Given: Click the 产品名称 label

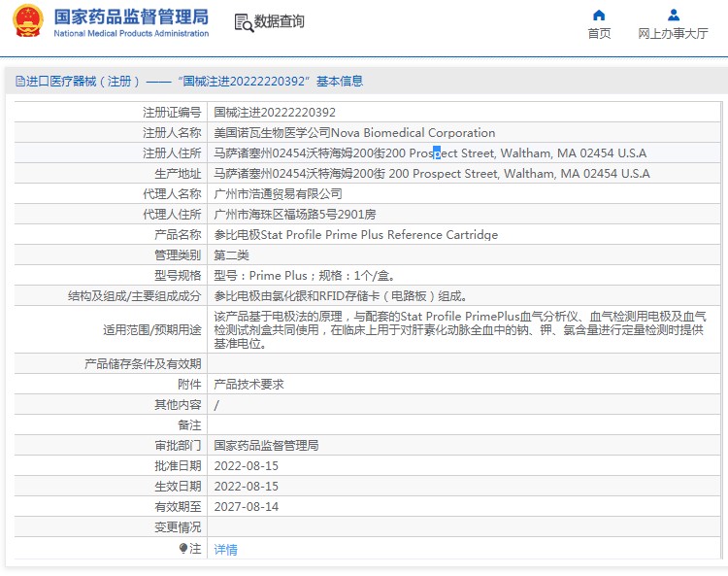Looking at the screenshot, I should (x=178, y=235).
